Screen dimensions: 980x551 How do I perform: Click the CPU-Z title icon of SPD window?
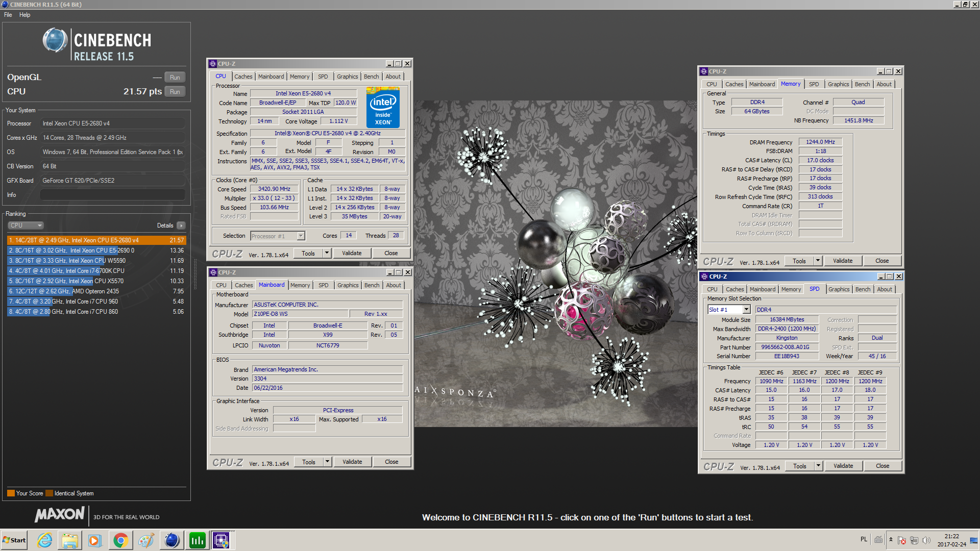(x=704, y=277)
